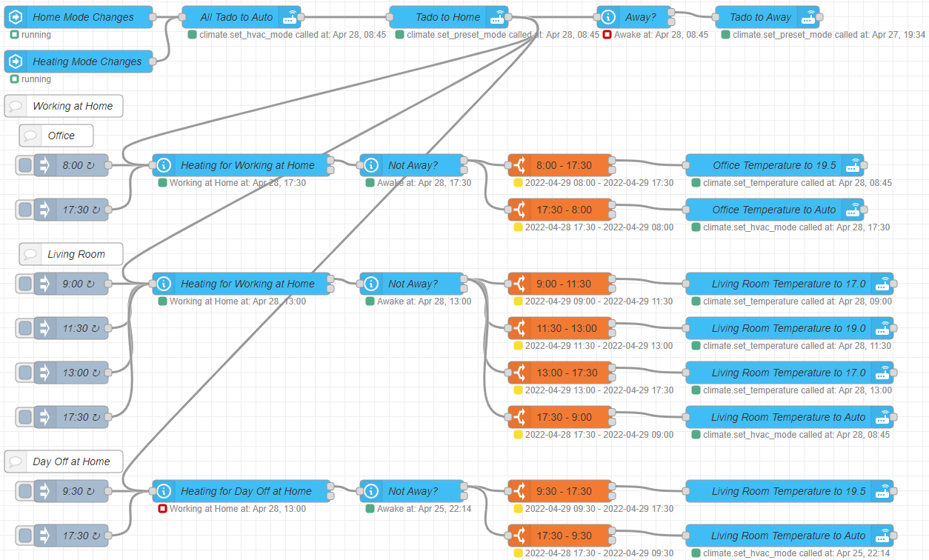Image resolution: width=929 pixels, height=560 pixels.
Task: Click status '2022-04-28 17:30 - 2022-04-29 09:30'
Action: [x=599, y=553]
